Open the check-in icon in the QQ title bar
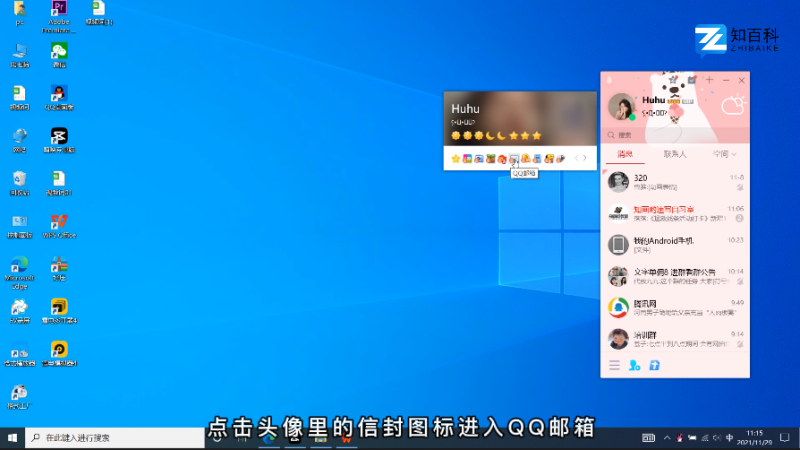The image size is (800, 450). [x=691, y=80]
